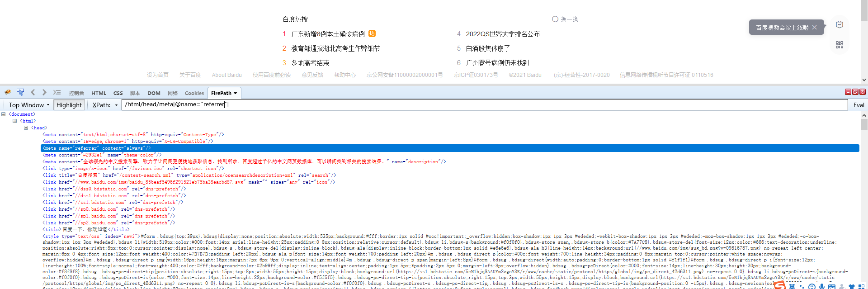Viewport: 868px width, 289px height.
Task: Select the title 百度一下,你就知道 row
Action: (x=86, y=230)
